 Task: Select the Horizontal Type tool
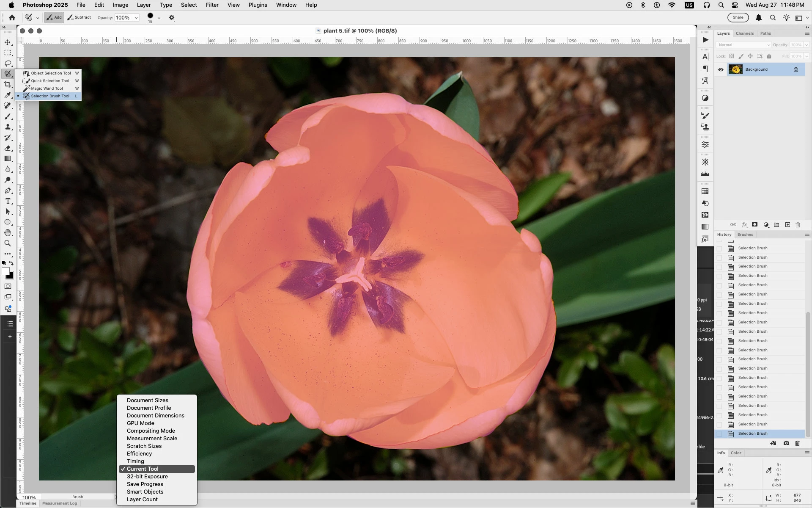(x=8, y=201)
